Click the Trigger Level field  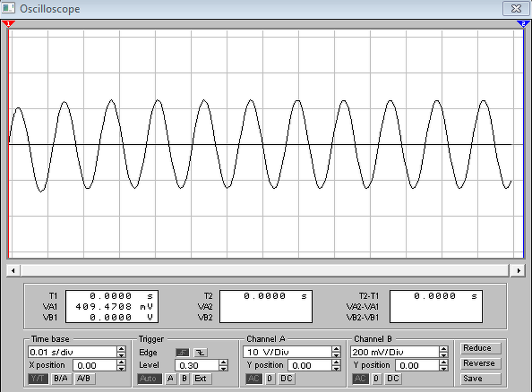tap(197, 365)
